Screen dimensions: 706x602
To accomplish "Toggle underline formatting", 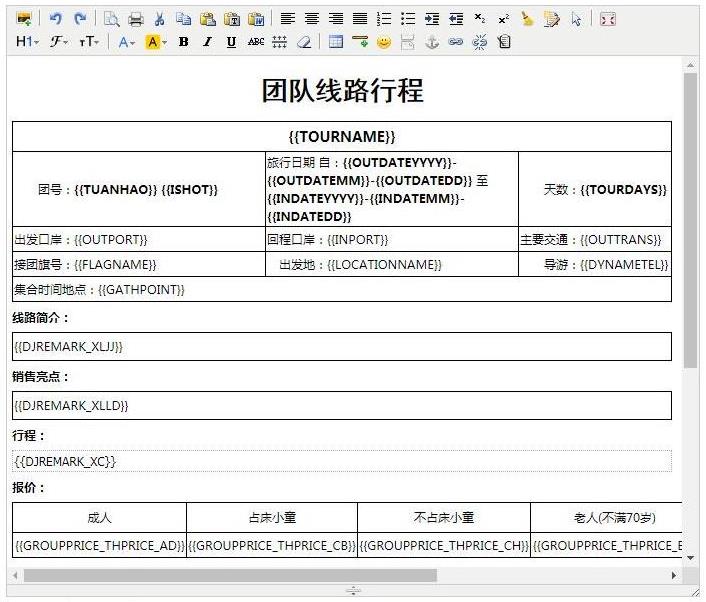I will tap(231, 42).
